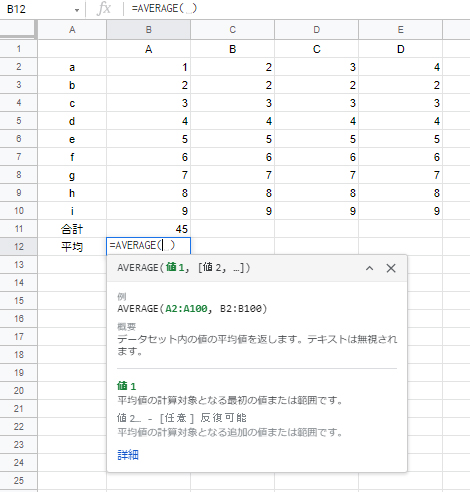Image resolution: width=470 pixels, height=492 pixels.
Task: Open the Name Box dropdown arrow
Action: point(77,10)
